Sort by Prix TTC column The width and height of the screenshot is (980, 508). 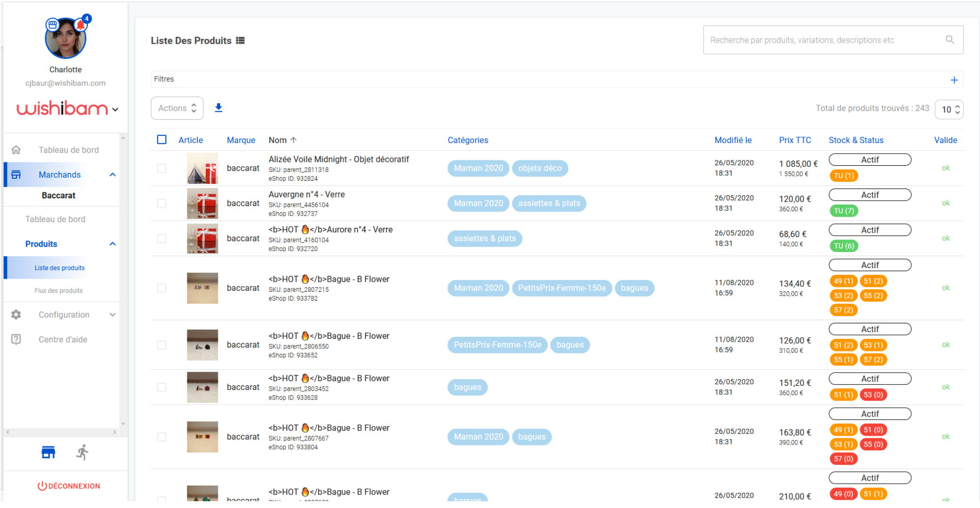point(795,140)
